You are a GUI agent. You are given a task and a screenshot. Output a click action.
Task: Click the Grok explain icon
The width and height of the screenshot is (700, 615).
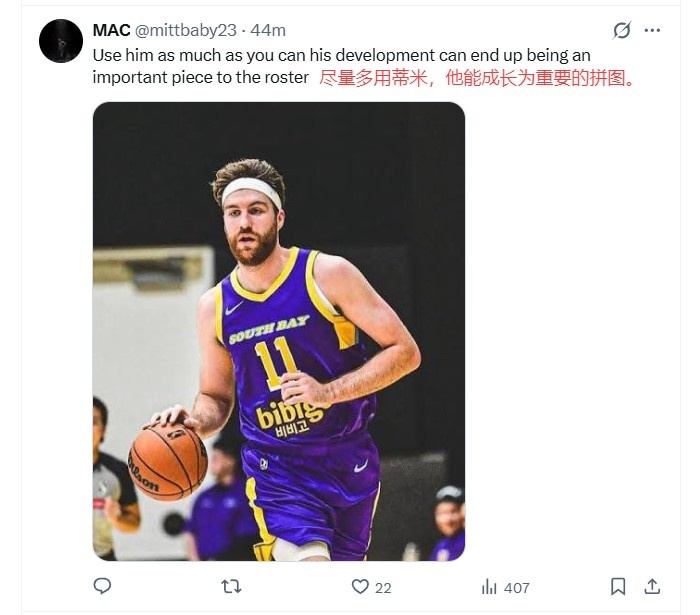[x=622, y=30]
